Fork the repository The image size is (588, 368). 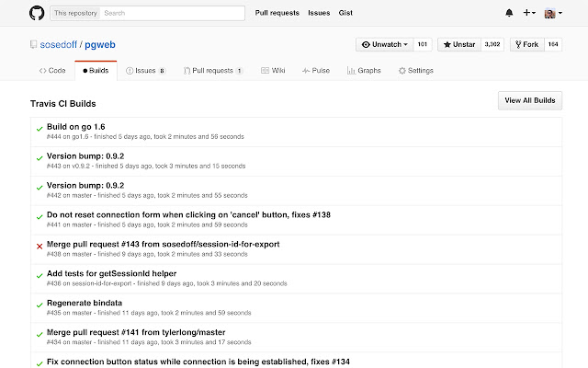(526, 44)
